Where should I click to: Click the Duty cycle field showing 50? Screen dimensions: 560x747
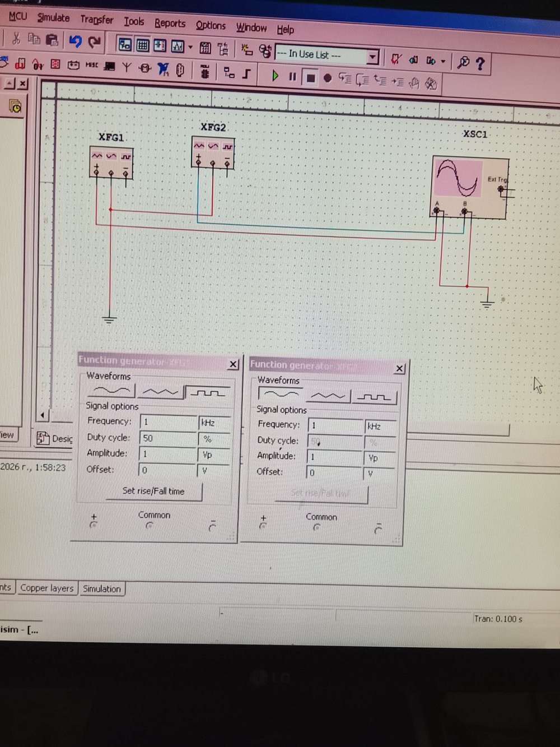[167, 438]
